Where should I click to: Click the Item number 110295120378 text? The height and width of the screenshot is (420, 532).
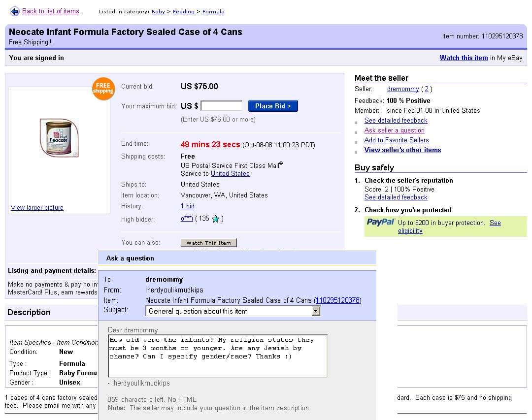pos(482,36)
